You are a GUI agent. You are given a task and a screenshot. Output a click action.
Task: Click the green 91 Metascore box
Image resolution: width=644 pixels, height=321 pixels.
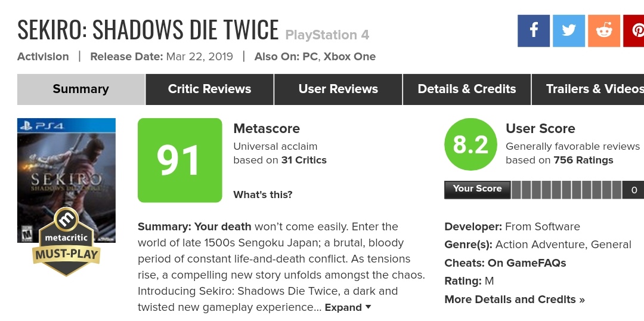[179, 160]
